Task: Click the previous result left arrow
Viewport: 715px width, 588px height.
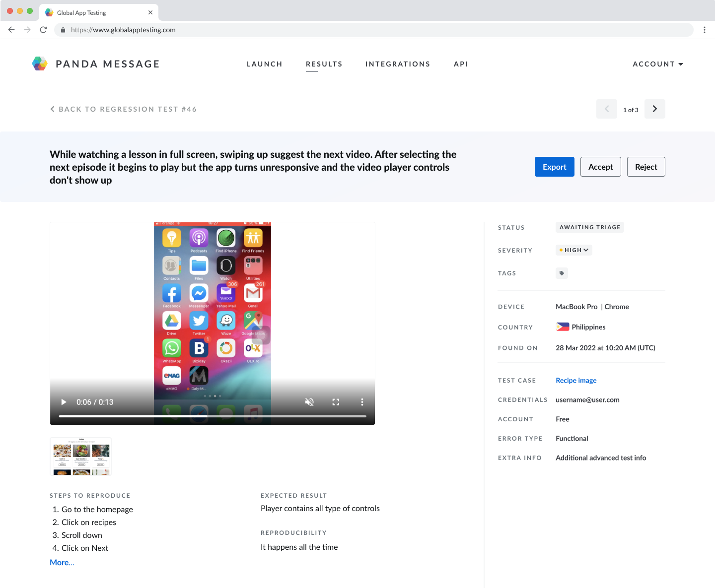Action: point(606,109)
